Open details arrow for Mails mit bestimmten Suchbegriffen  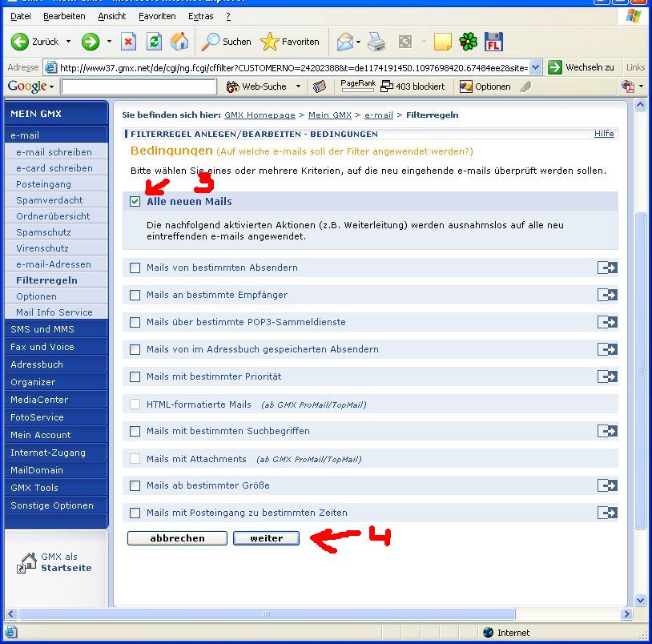tap(607, 431)
